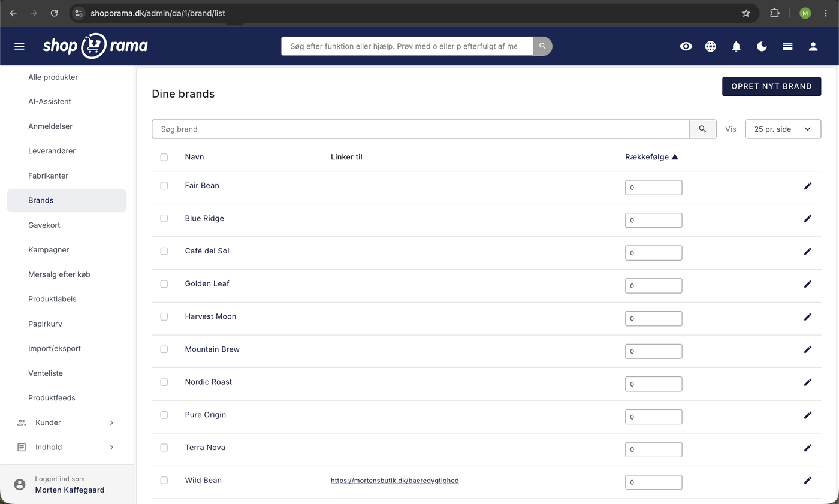The image size is (839, 504).
Task: Edit the Pure Origin brand
Action: pyautogui.click(x=808, y=415)
